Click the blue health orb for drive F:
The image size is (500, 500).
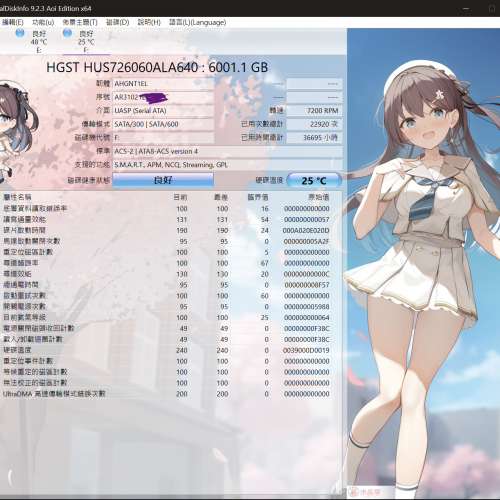coord(67,33)
